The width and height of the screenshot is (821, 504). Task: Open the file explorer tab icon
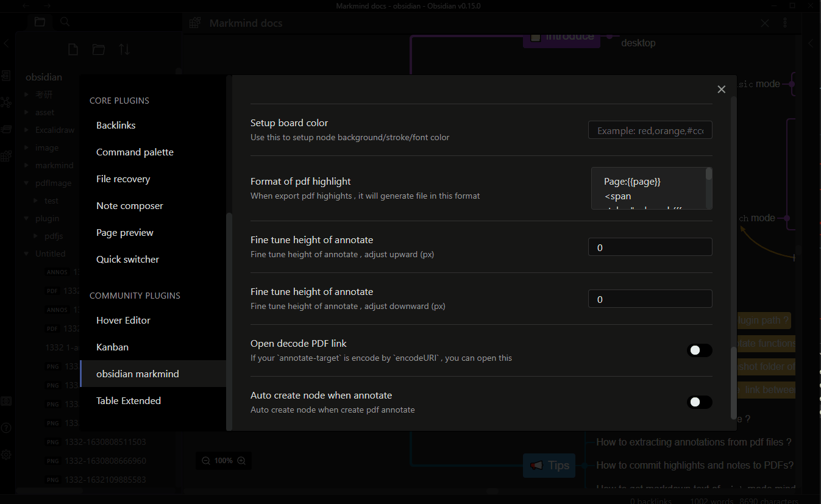(40, 23)
